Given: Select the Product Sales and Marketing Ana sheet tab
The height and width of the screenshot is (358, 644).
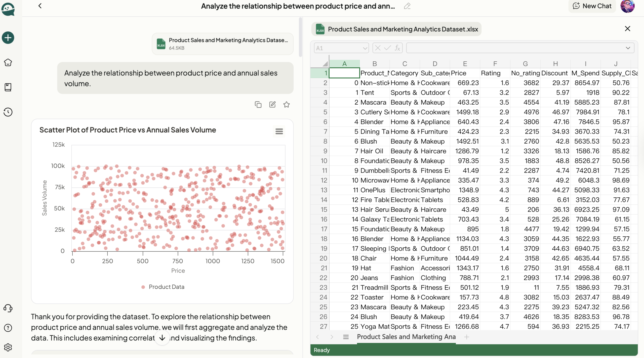Looking at the screenshot, I should 406,337.
